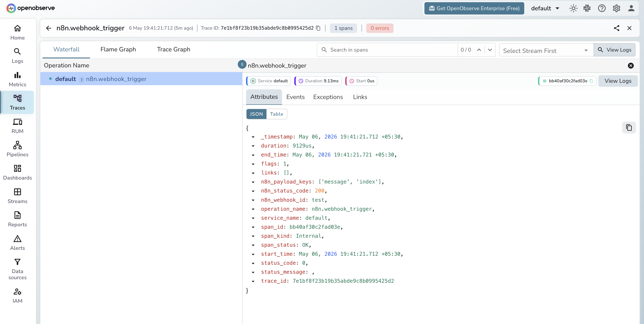644x324 pixels.
Task: Collapse the links attribute arrow
Action: 253,173
